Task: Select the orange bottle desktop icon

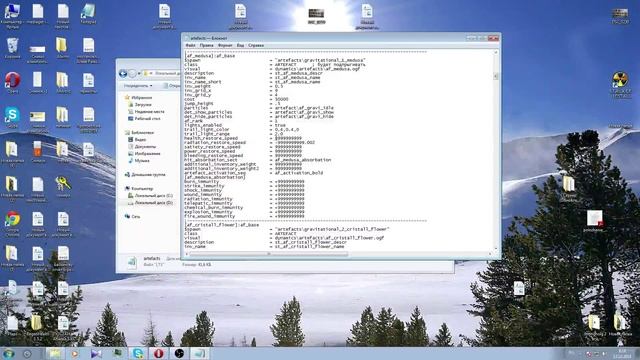Action: pyautogui.click(x=37, y=152)
